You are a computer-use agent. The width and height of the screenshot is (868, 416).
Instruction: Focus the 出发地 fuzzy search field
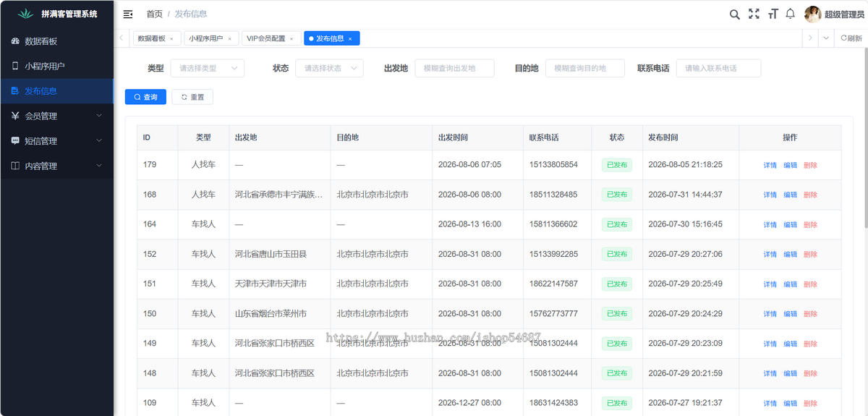(x=454, y=68)
